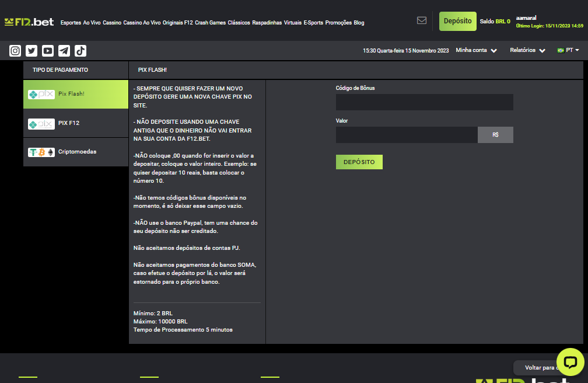Open the live chat bubble icon
The width and height of the screenshot is (588, 383).
(x=570, y=362)
